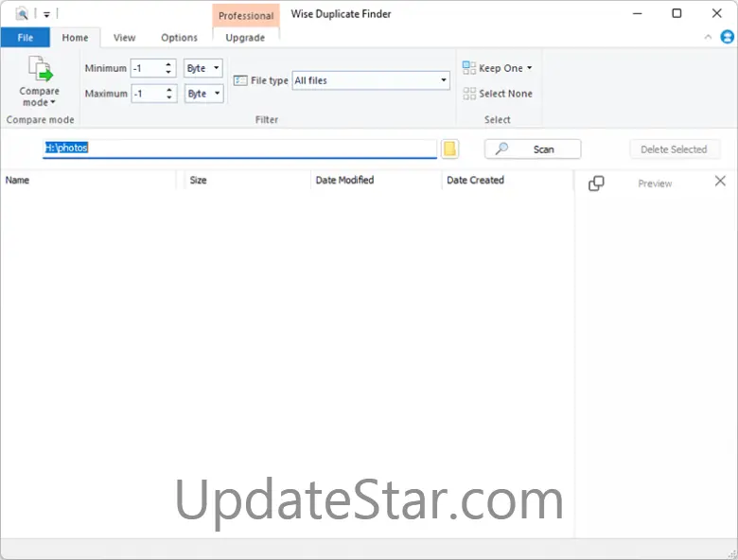Click the Professional contextual tab label
This screenshot has width=738, height=560.
click(246, 15)
